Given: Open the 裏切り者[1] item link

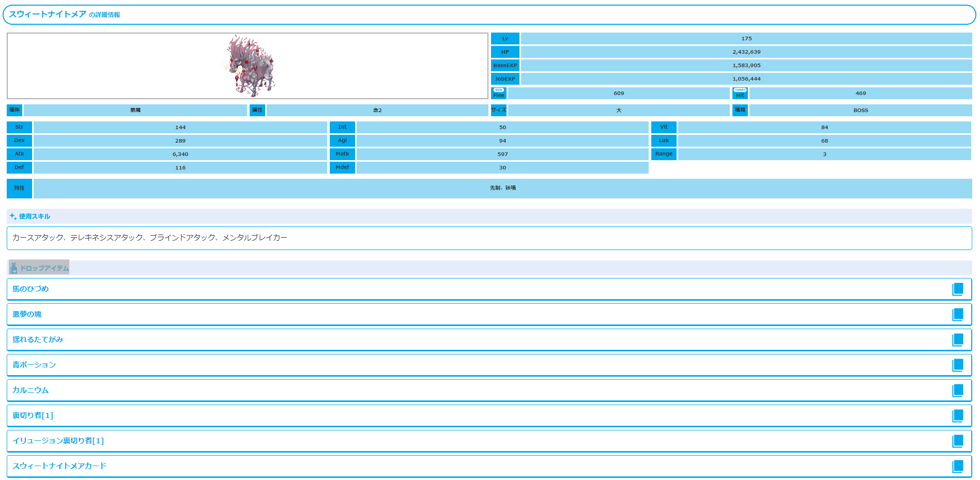Looking at the screenshot, I should point(33,415).
